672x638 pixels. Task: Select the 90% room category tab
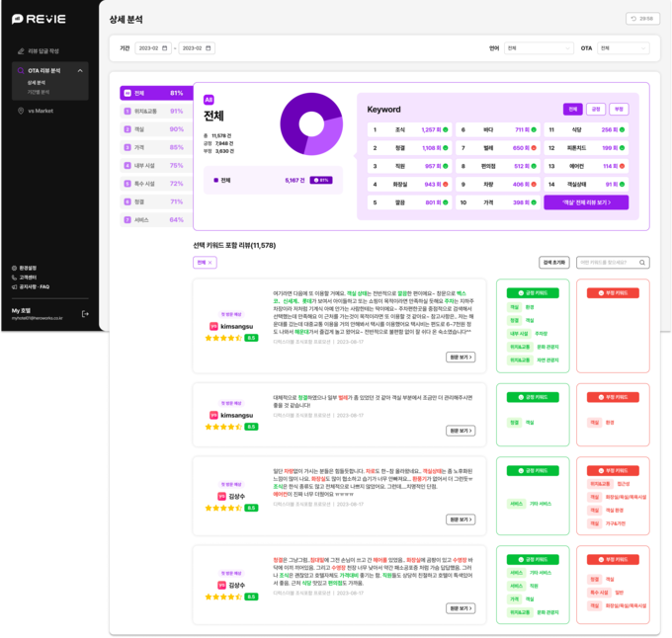[x=155, y=129]
